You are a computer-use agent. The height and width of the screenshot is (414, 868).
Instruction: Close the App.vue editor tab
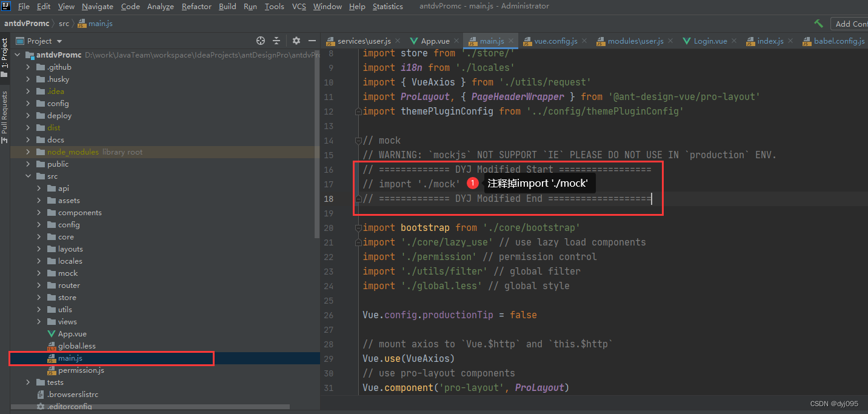click(457, 41)
